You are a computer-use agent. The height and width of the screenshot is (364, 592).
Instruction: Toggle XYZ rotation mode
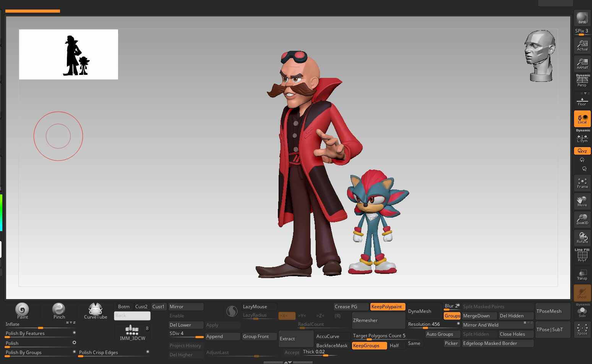pos(582,151)
